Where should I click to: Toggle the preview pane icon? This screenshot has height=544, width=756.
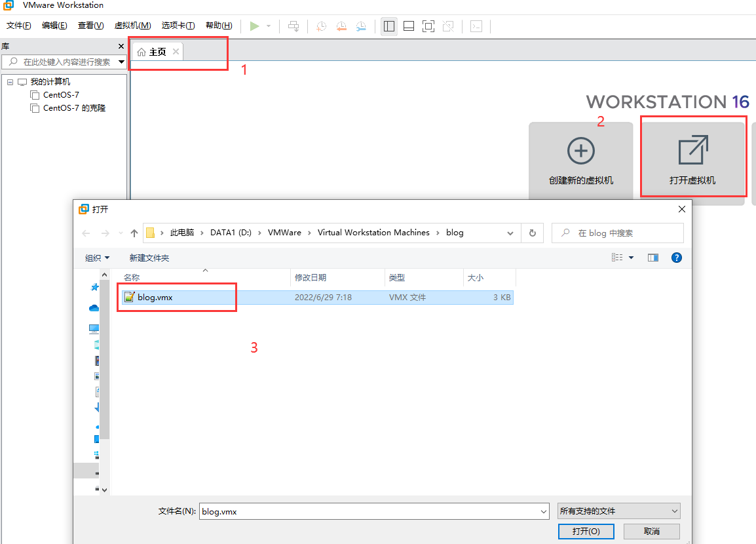pos(653,258)
